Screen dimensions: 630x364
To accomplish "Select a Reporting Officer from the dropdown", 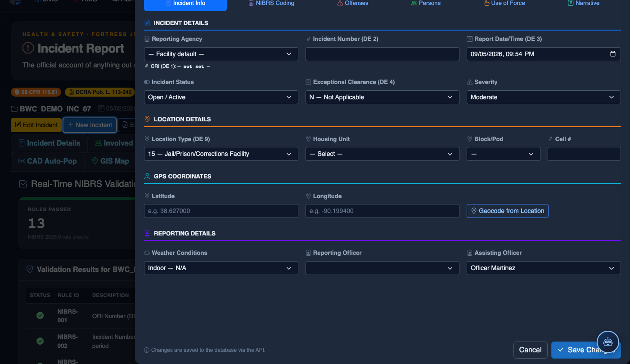I will [382, 268].
